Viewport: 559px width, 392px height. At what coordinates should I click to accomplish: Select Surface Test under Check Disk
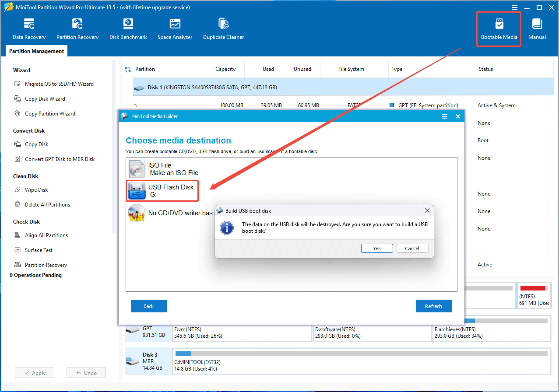click(39, 250)
